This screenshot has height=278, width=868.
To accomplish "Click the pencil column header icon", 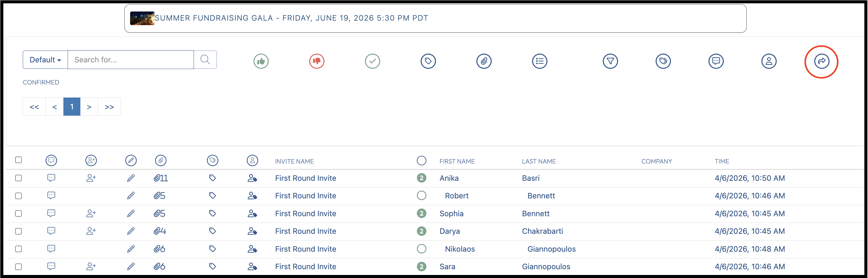I will 131,160.
